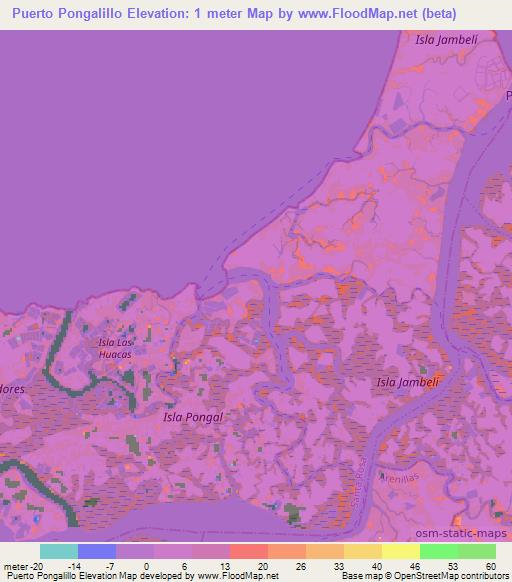Choose the orange 20 to 26 meter swatch

tap(287, 551)
